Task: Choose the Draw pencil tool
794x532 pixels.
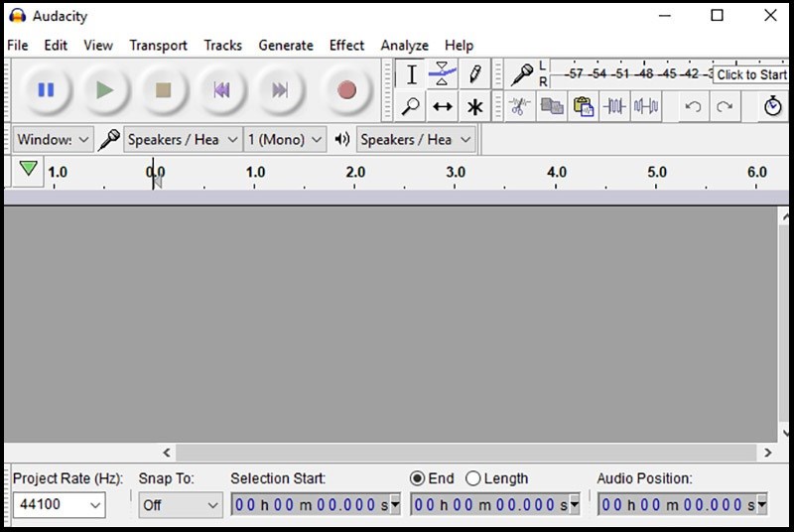Action: 474,73
